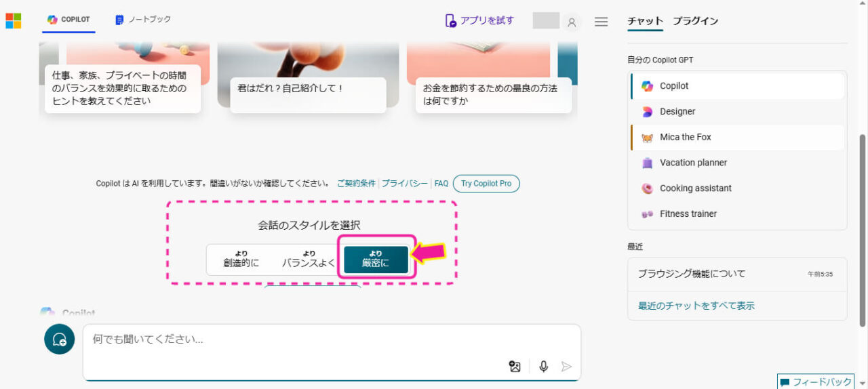Click the 仕事、家族、プライベート suggestion card

[123, 88]
